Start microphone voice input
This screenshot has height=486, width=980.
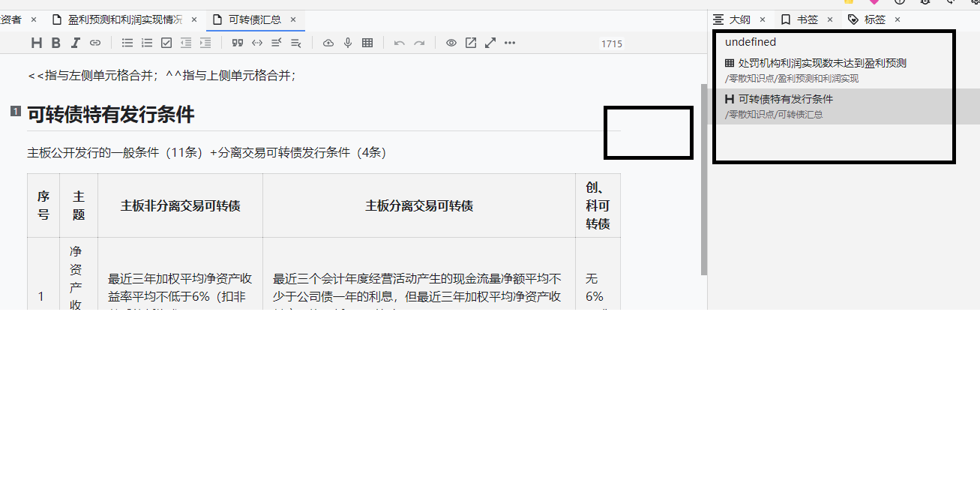(347, 43)
